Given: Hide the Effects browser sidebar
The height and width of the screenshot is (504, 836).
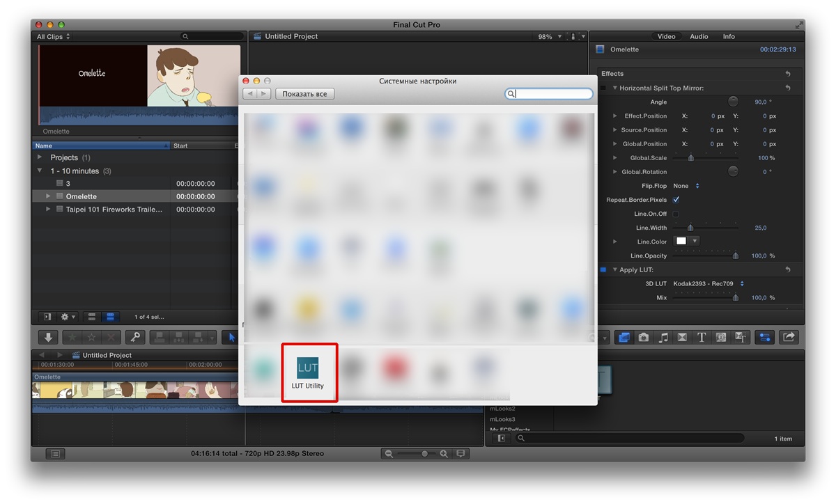Looking at the screenshot, I should [501, 439].
